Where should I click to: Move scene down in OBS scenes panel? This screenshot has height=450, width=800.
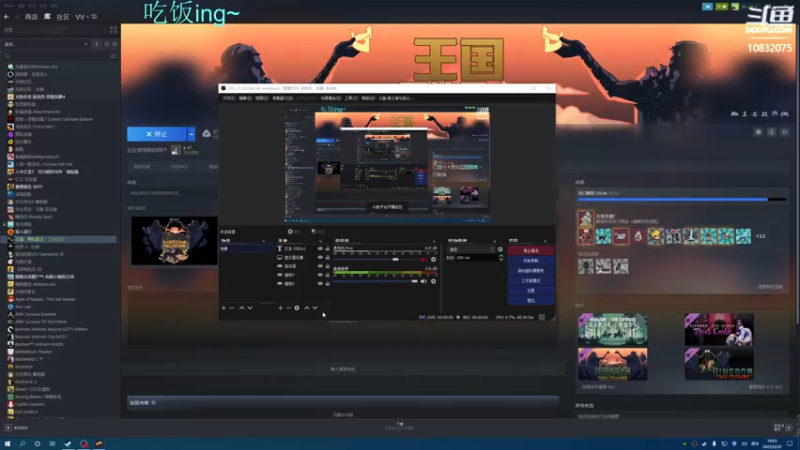[250, 308]
